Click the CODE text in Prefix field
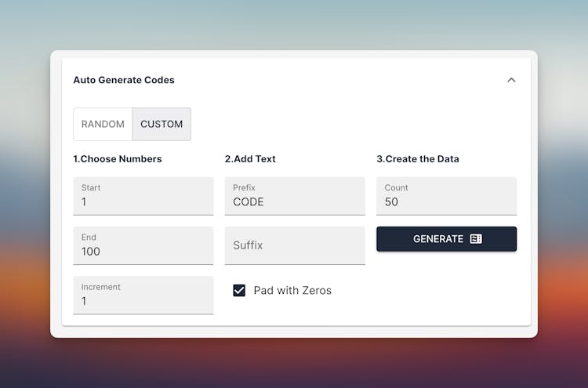The width and height of the screenshot is (588, 388). pyautogui.click(x=249, y=202)
